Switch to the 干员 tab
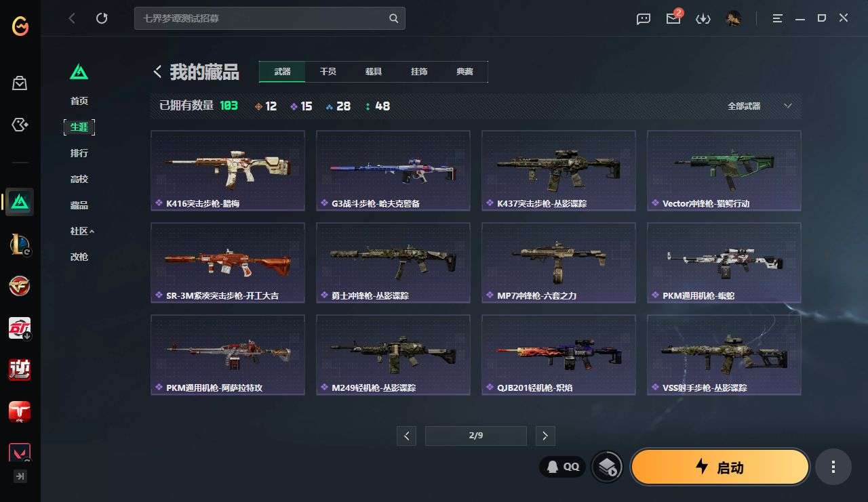This screenshot has height=502, width=868. (x=328, y=72)
